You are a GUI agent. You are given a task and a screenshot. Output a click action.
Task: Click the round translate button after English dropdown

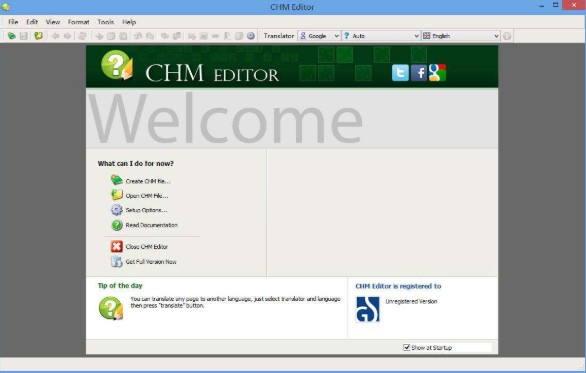click(x=507, y=36)
